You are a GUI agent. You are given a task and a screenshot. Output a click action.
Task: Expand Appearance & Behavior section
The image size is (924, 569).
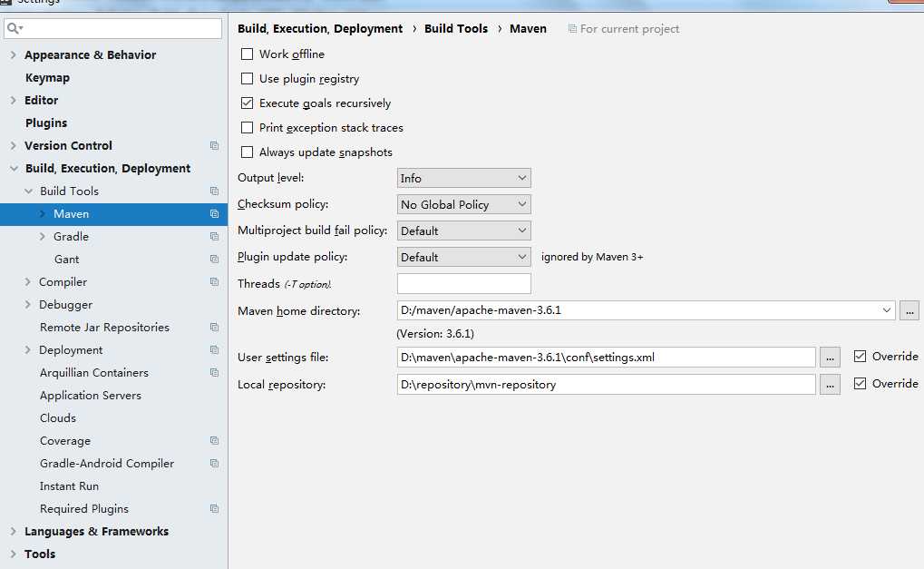click(x=13, y=54)
